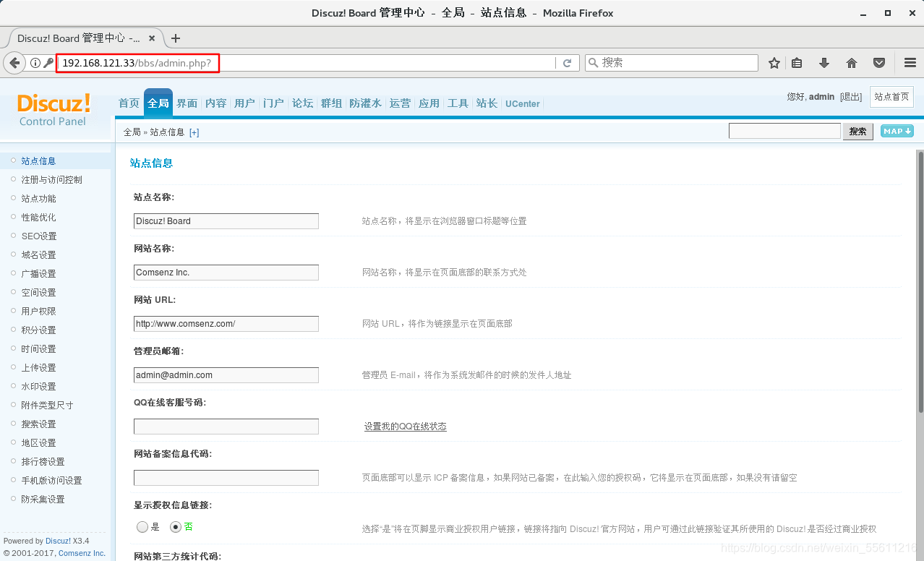Open Comsenz Inc. footer link
This screenshot has width=924, height=561.
[82, 553]
